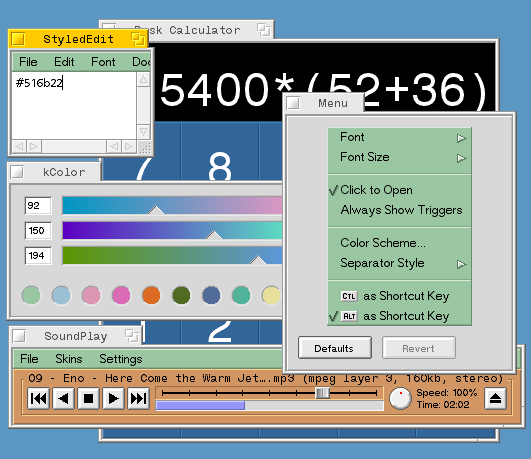Expand the Font Size submenu arrow
This screenshot has width=531, height=459.
click(462, 158)
